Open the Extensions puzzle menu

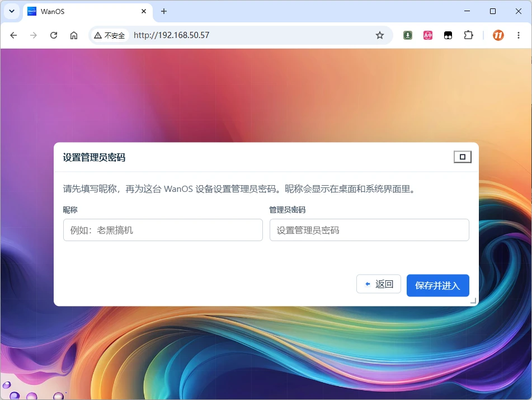[x=468, y=35]
